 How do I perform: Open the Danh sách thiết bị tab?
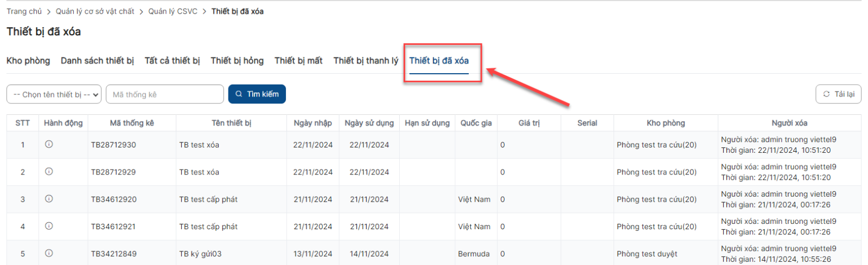pos(97,61)
